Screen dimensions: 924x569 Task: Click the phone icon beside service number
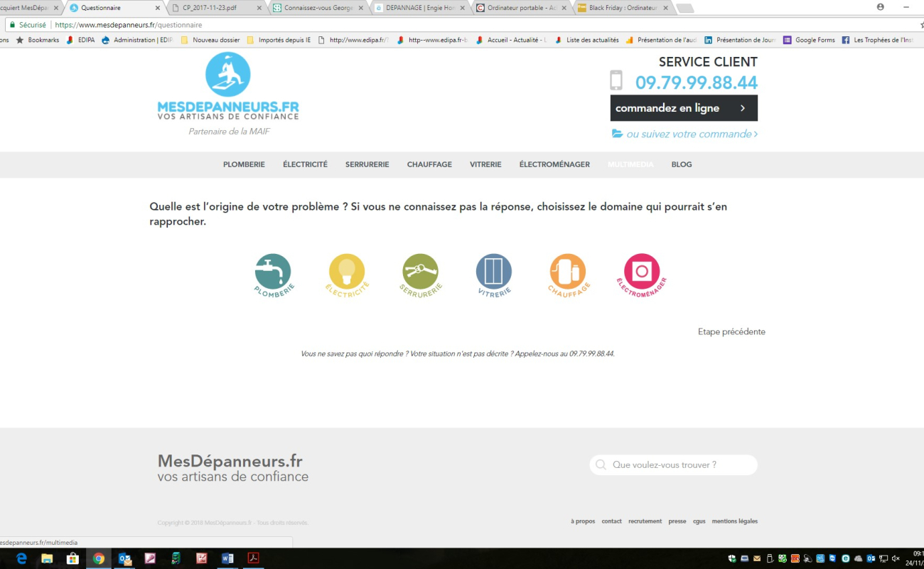616,80
